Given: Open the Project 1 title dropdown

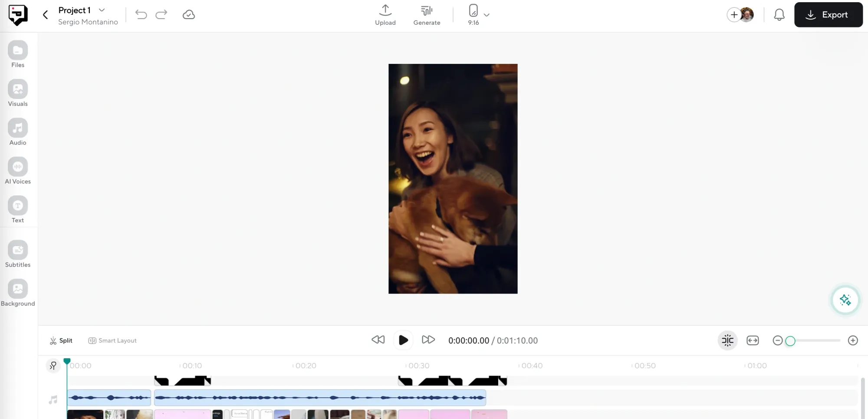Looking at the screenshot, I should pyautogui.click(x=102, y=10).
